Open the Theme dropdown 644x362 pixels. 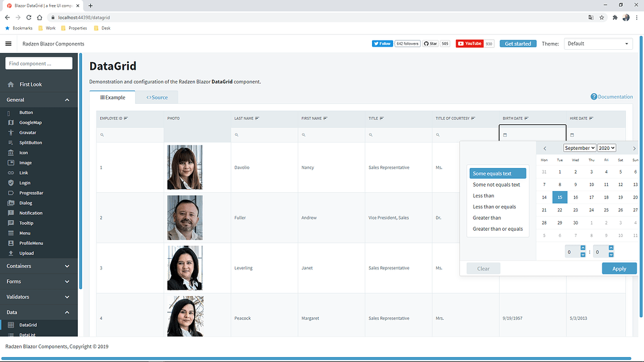[x=597, y=44]
